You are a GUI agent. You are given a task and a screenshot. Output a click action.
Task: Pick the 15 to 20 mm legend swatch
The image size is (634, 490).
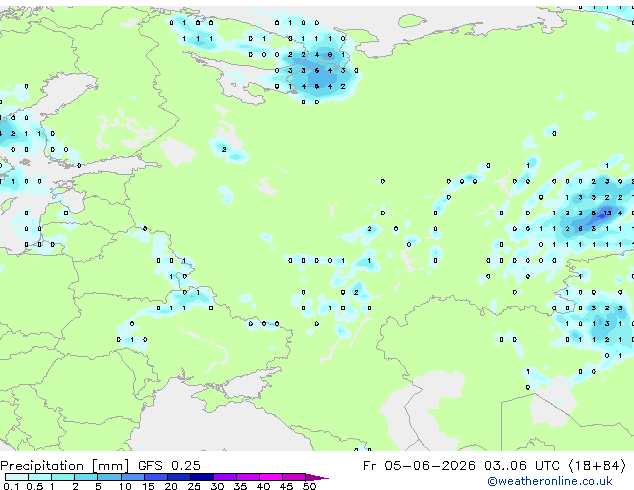155,477
